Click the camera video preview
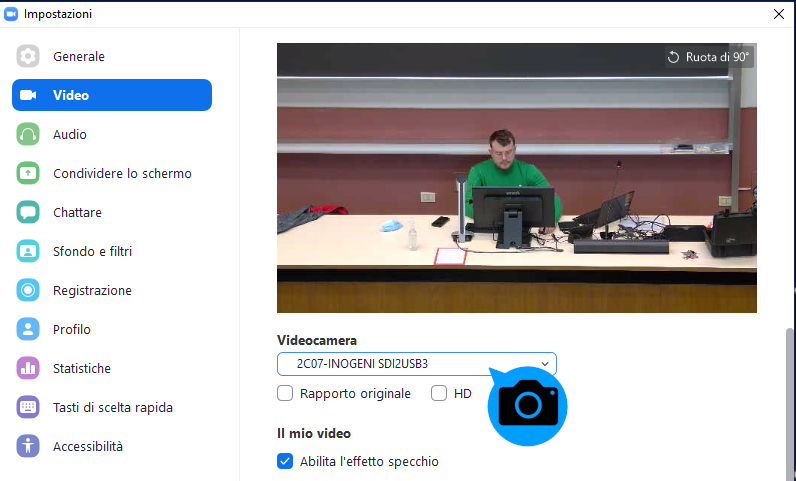 point(517,178)
